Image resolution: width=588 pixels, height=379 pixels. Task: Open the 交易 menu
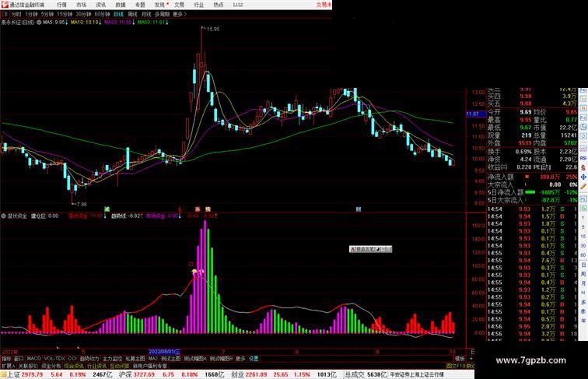[x=179, y=5]
